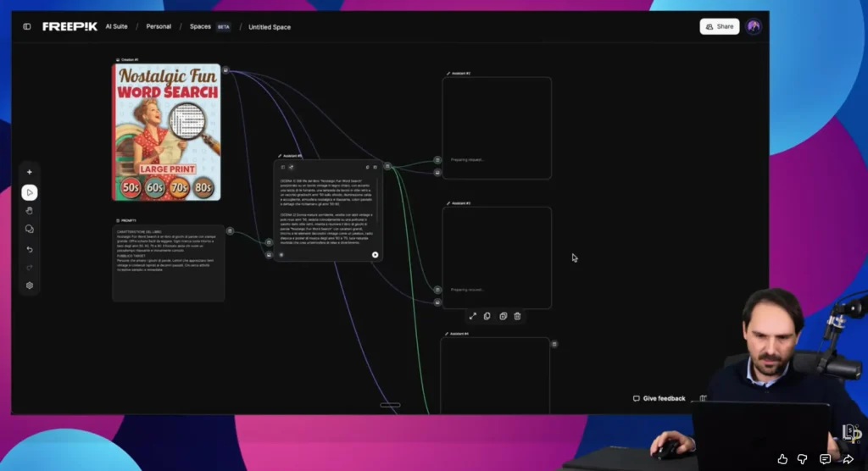Click the Untitled Space title

click(x=270, y=27)
